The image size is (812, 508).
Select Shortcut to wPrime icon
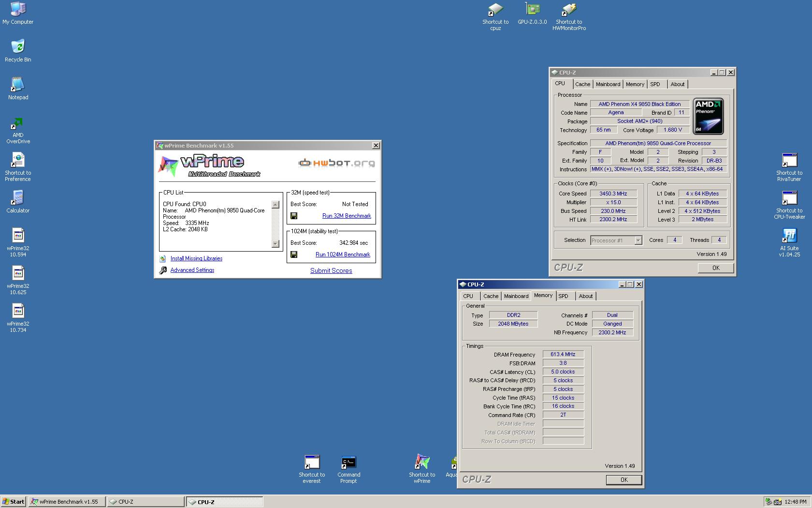pyautogui.click(x=422, y=468)
